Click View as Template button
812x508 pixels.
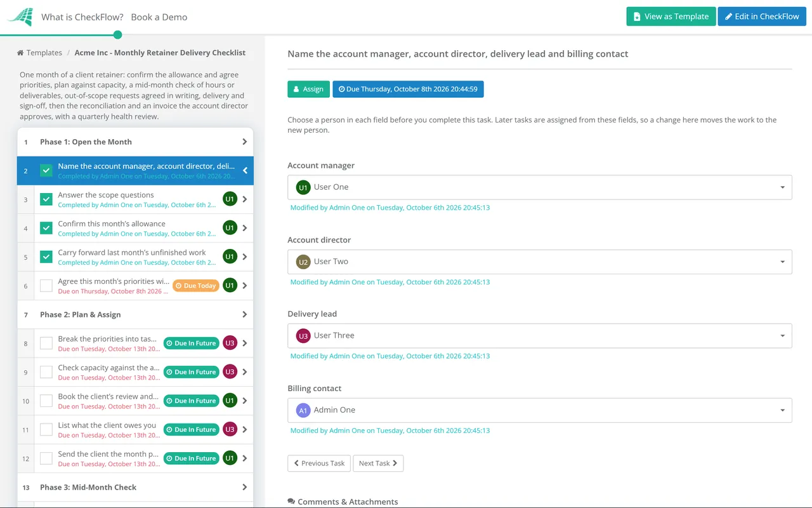[671, 17]
